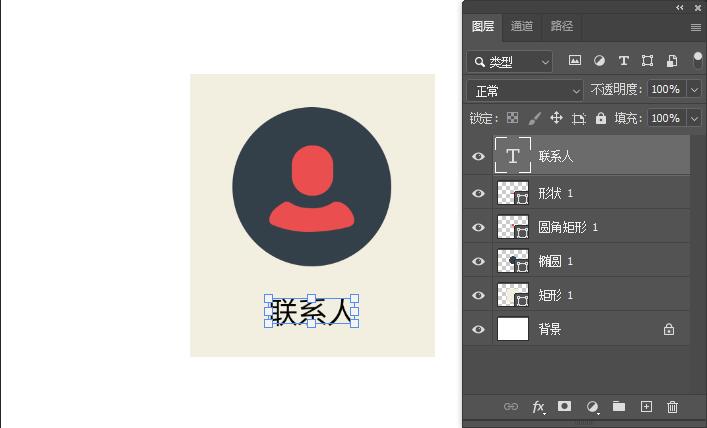Screen dimensions: 707x428
Task: Select the 矩形 1 layer name
Action: 556,295
